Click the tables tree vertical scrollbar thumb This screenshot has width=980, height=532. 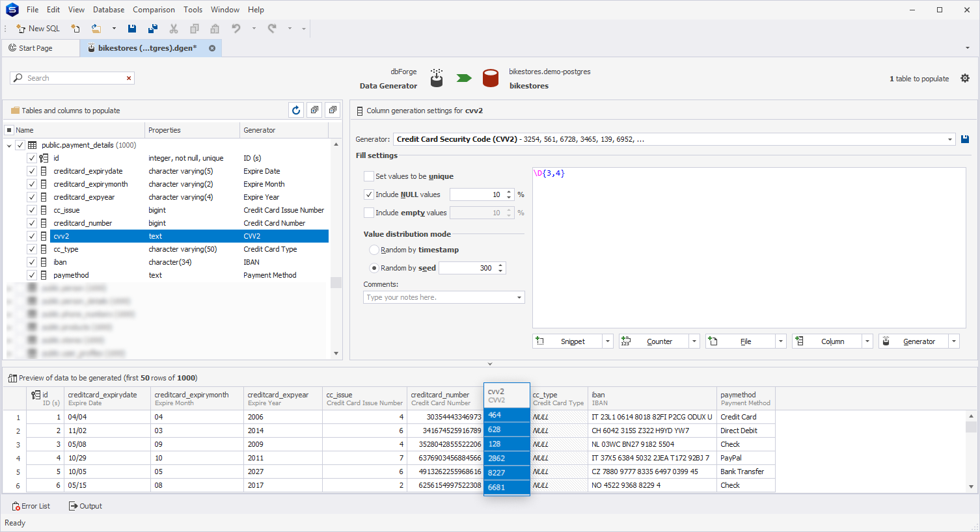coord(336,282)
